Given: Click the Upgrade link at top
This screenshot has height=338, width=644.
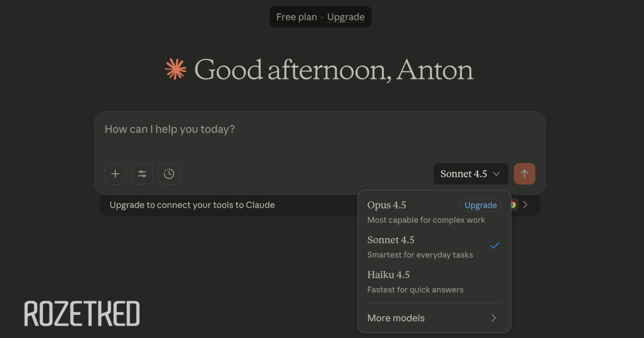Looking at the screenshot, I should (x=346, y=17).
